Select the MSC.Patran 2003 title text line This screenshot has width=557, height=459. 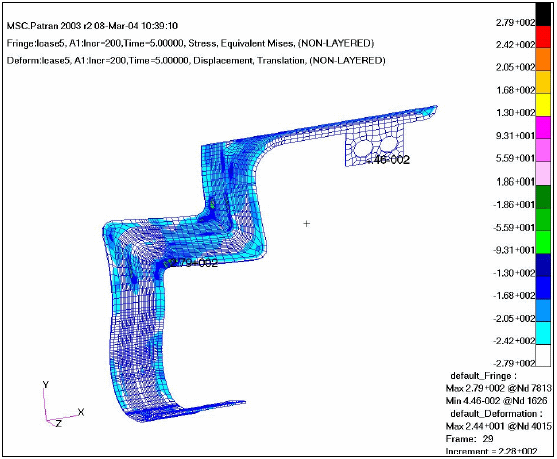click(x=92, y=26)
